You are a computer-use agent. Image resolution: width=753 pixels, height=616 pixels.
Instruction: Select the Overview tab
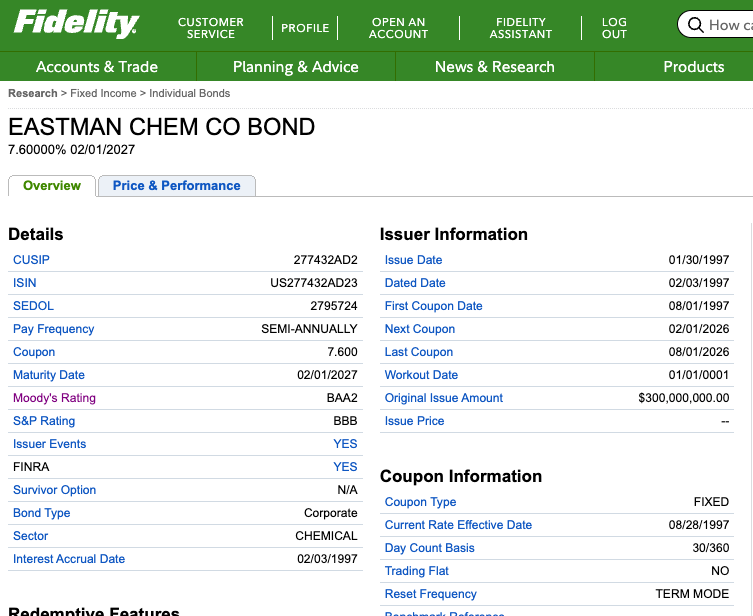[x=52, y=186]
